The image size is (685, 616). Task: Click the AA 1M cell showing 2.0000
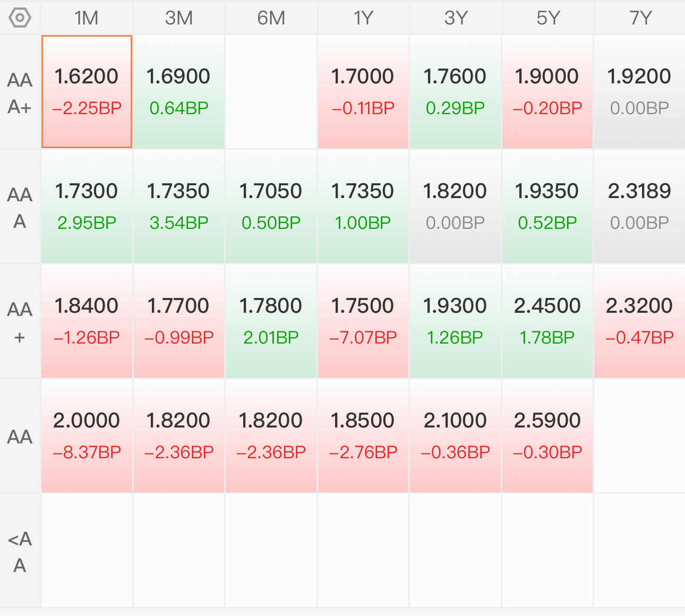[x=87, y=436]
